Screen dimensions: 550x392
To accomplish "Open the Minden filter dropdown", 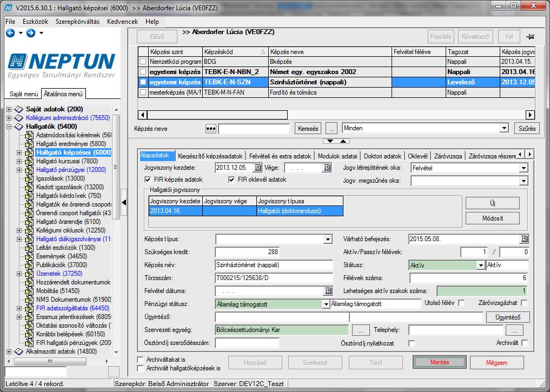I will click(x=504, y=128).
